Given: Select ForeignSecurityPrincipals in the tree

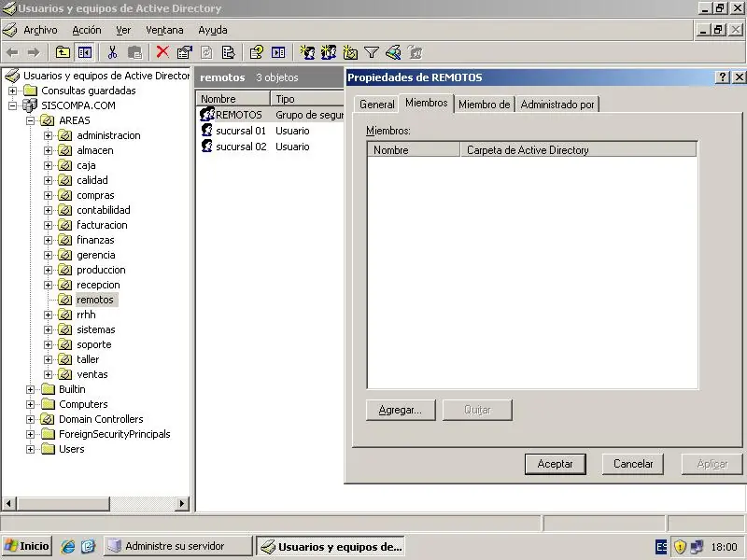Looking at the screenshot, I should [x=114, y=434].
